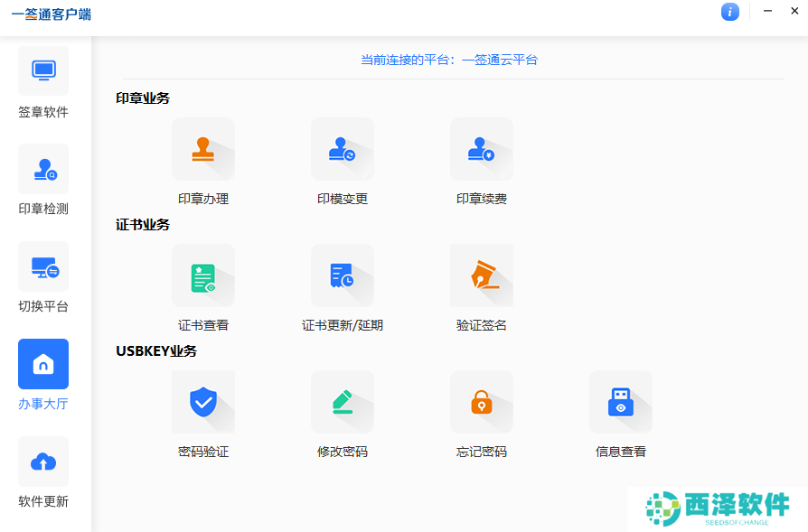Click the 印章业务 section heading
This screenshot has width=808, height=532.
pos(143,98)
